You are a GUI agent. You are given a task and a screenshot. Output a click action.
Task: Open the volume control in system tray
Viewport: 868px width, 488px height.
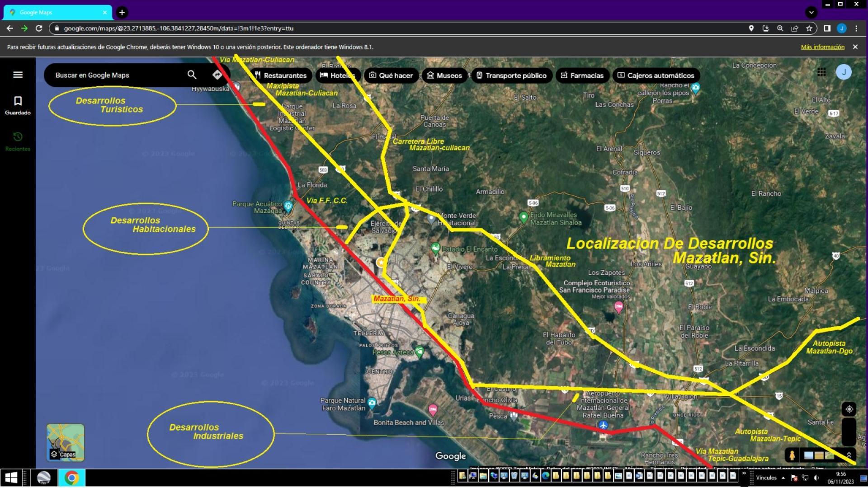pos(816,478)
